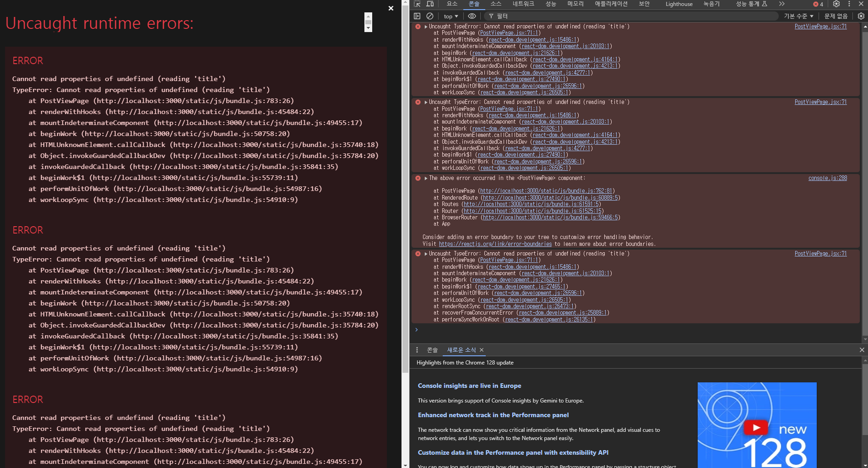Open the 애플리케이션 (Application) tab
The width and height of the screenshot is (868, 468).
(611, 4)
